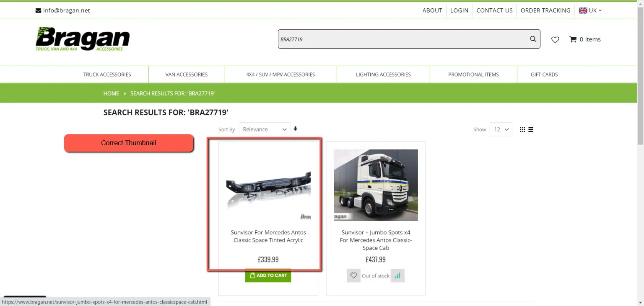Click the Out of stock label
Viewport: 644px width, 306px height.
[x=376, y=276]
